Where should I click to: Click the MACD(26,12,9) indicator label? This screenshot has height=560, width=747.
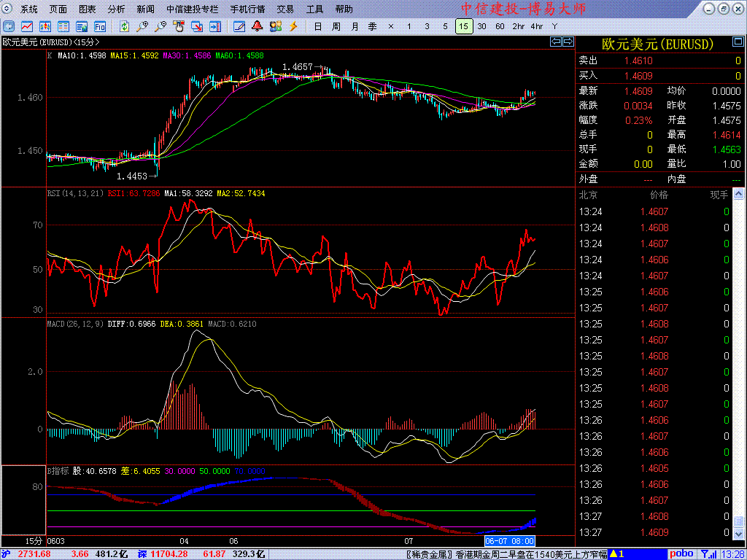click(75, 324)
